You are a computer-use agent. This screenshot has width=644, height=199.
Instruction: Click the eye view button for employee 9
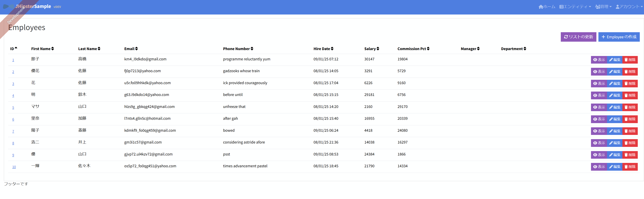tap(599, 155)
